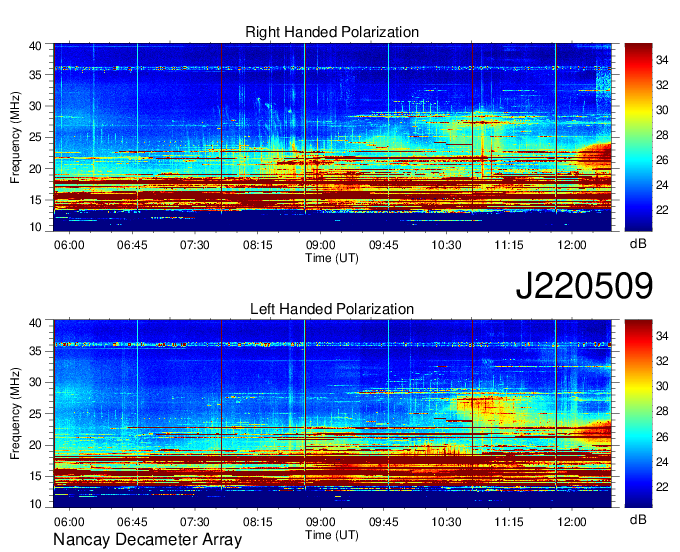Click the 12:00 tick of the Right Handed plot
This screenshot has height=552, width=680.
pos(572,245)
